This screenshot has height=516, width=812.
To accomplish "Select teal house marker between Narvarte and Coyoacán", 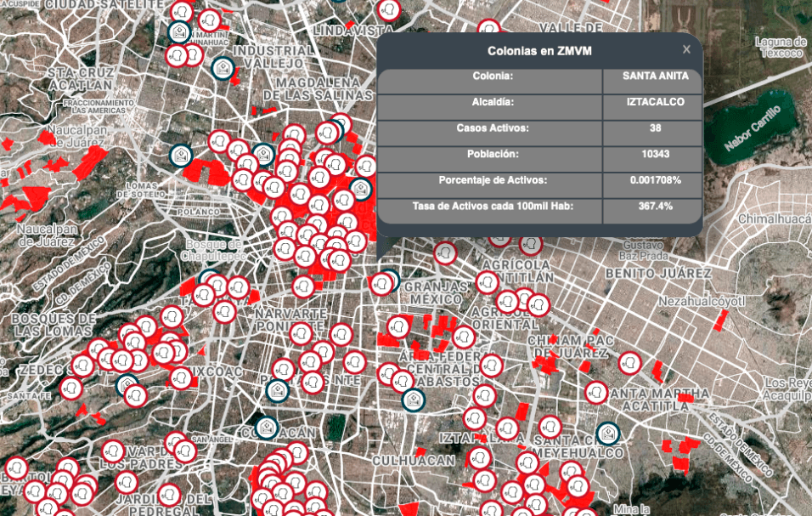I will (x=278, y=391).
